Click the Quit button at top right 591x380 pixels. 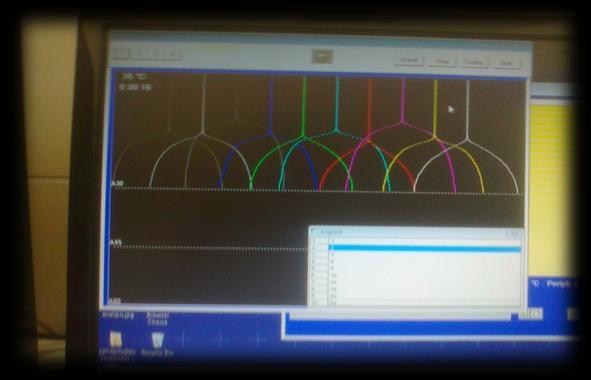pyautogui.click(x=507, y=63)
